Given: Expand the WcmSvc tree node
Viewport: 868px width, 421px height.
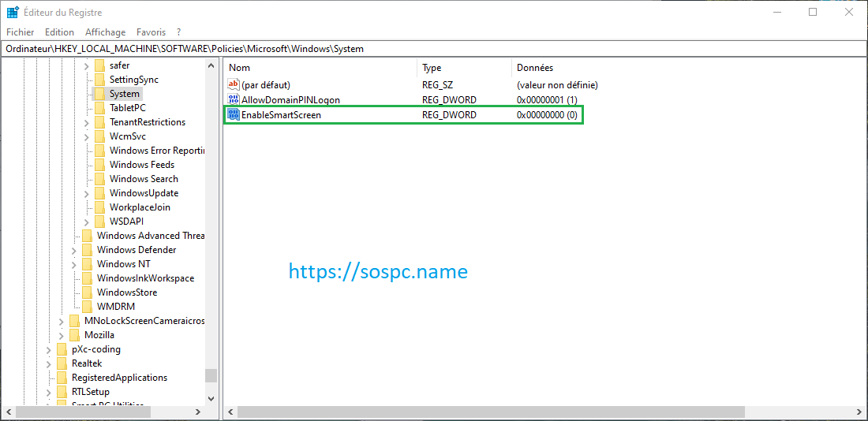Looking at the screenshot, I should tap(86, 136).
